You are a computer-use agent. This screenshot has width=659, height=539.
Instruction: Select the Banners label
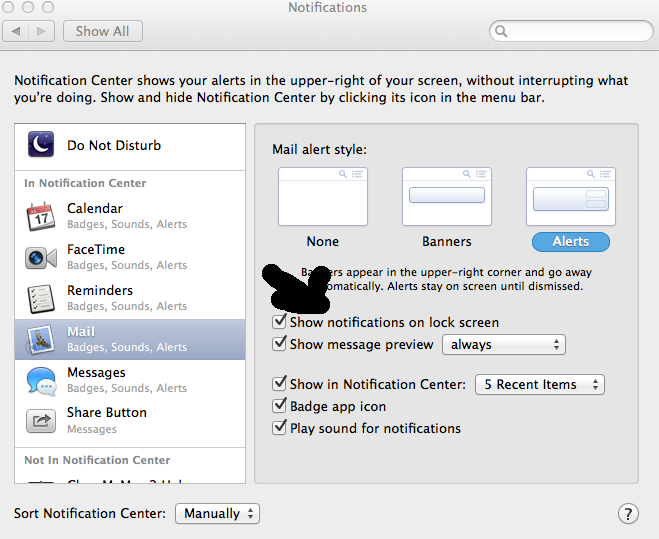pos(447,241)
